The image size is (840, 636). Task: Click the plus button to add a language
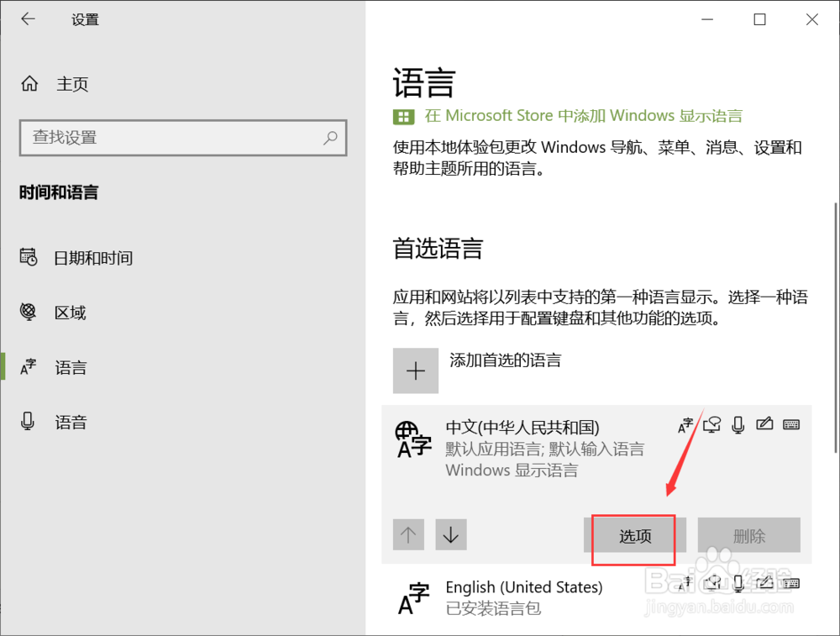click(x=416, y=371)
